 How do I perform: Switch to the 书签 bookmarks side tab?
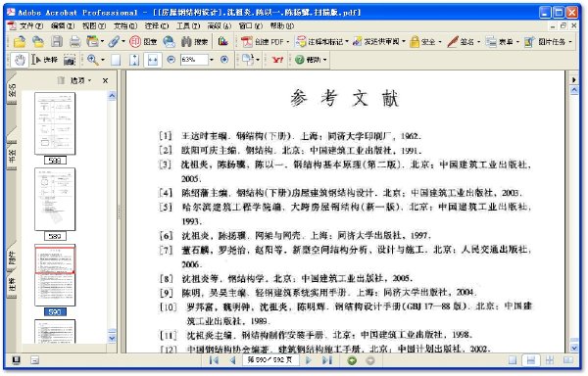[x=12, y=155]
